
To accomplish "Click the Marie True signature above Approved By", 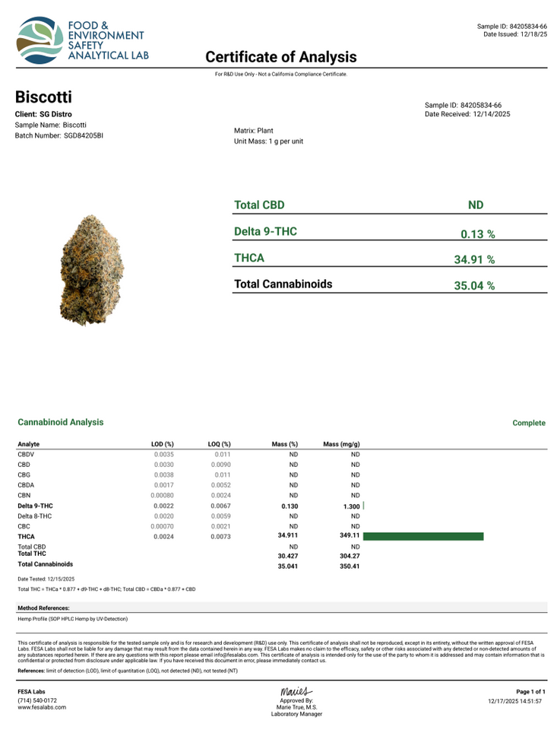I will [296, 691].
